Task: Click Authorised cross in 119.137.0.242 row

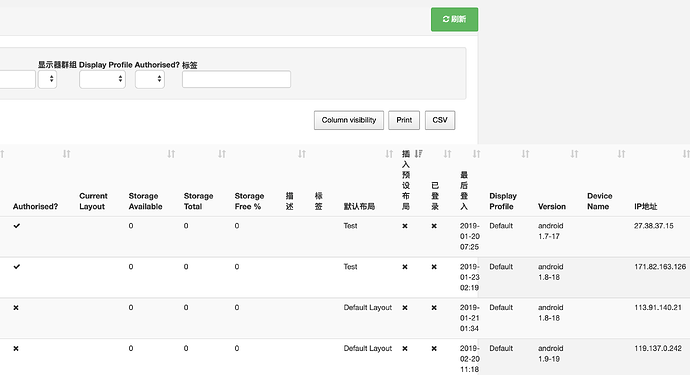Action: tap(16, 349)
